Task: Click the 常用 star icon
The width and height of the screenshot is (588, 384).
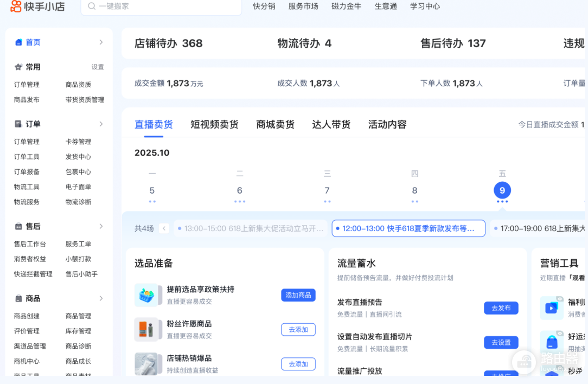Action: point(18,67)
